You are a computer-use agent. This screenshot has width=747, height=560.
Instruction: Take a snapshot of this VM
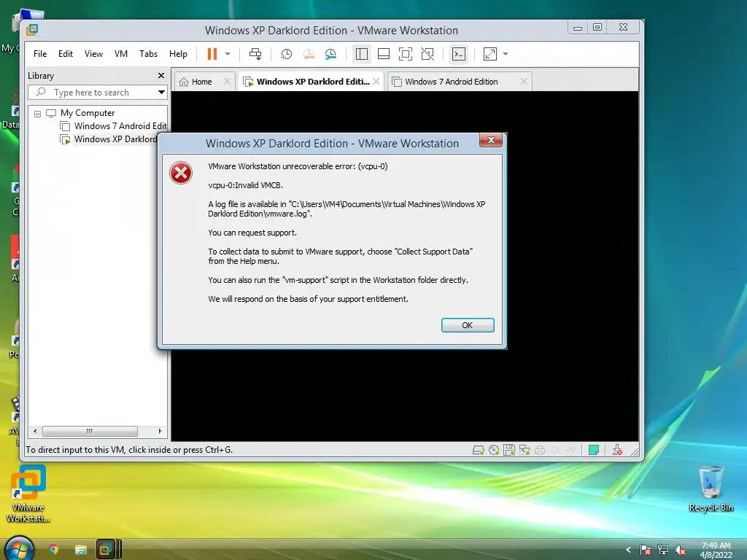(x=286, y=54)
